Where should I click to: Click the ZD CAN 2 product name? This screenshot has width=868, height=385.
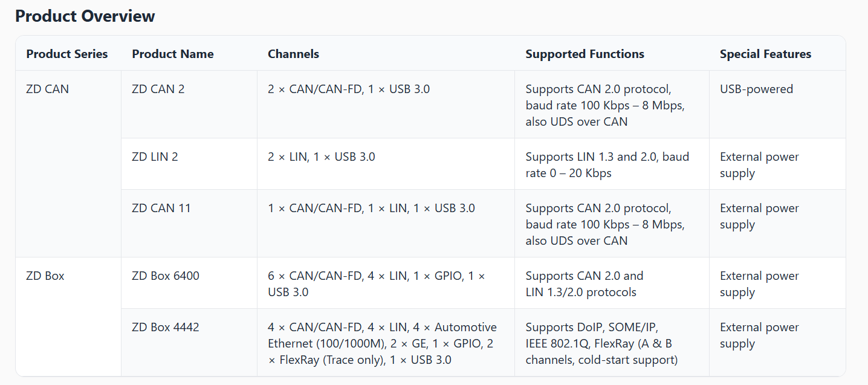pos(158,89)
